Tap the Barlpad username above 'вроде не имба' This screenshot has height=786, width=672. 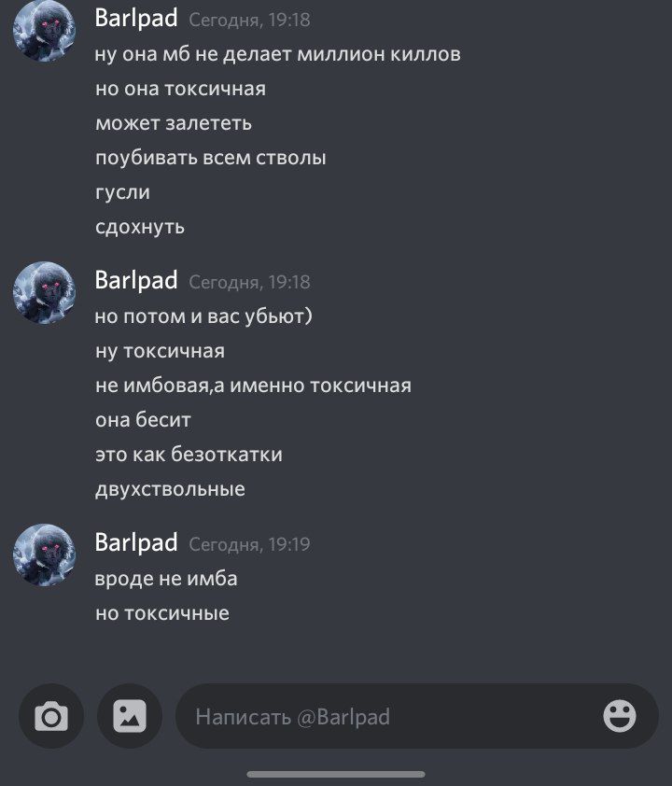click(136, 542)
